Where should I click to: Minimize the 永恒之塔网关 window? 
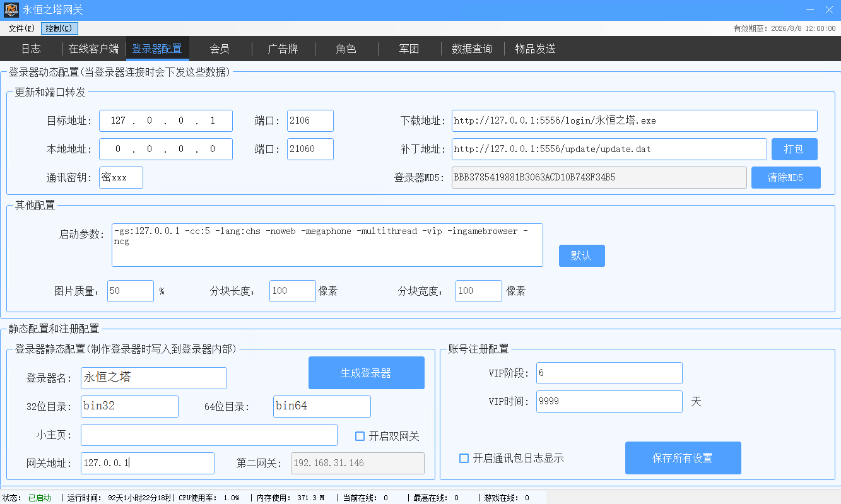click(x=810, y=10)
